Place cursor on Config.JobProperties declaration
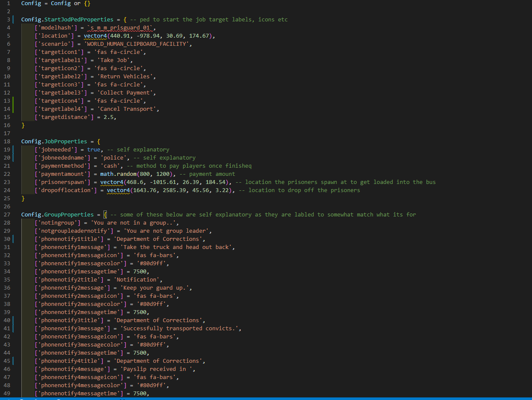 tap(54, 142)
